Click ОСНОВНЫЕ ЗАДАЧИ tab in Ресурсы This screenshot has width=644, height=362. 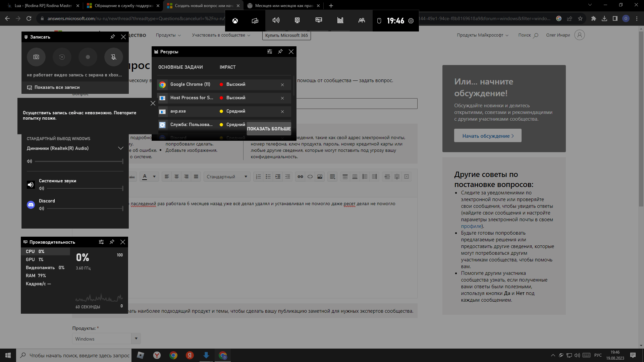pos(180,67)
